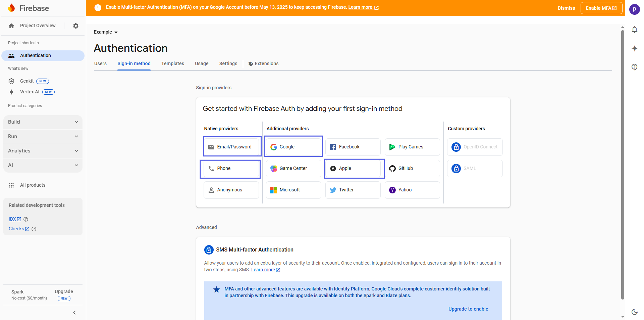Expand the Build product category
This screenshot has height=320, width=644.
click(43, 122)
